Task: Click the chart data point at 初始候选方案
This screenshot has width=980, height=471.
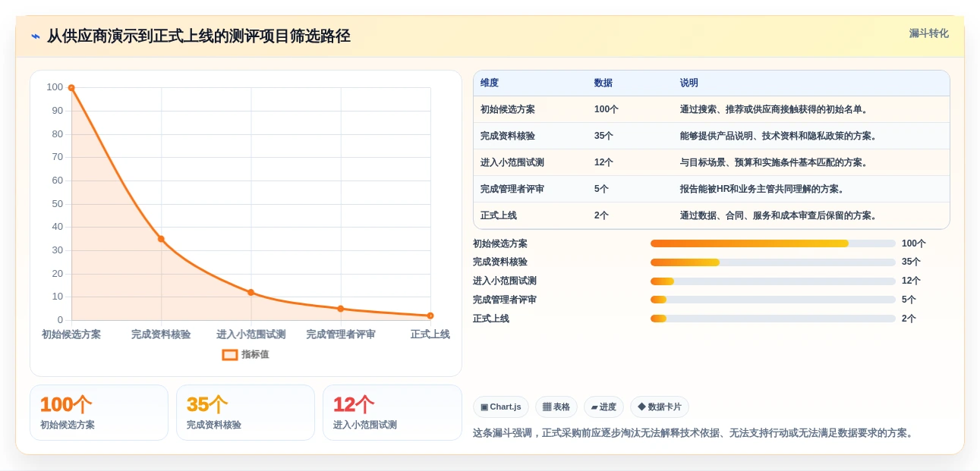Action: pos(71,88)
